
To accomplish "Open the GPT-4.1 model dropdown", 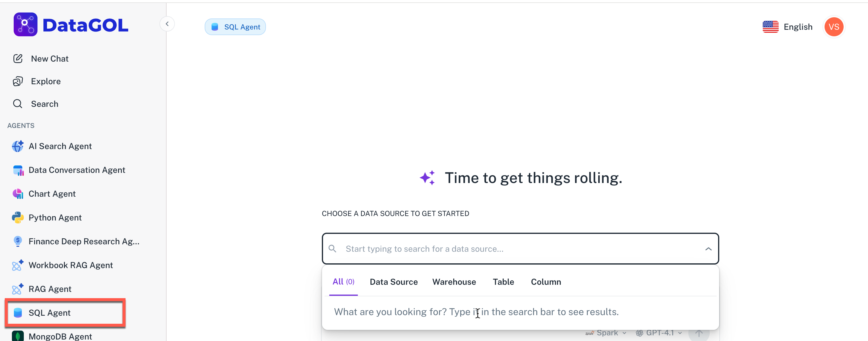I will pyautogui.click(x=659, y=333).
